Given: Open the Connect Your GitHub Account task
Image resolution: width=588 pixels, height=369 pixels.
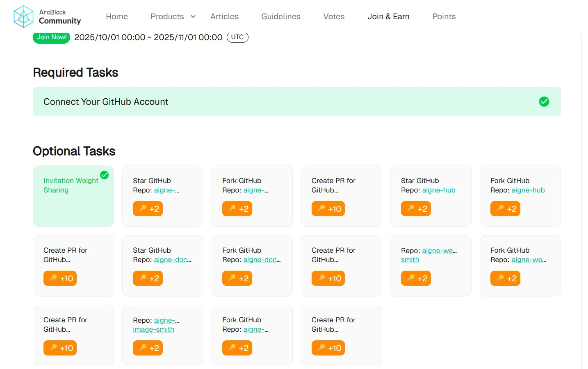Looking at the screenshot, I should coord(297,102).
